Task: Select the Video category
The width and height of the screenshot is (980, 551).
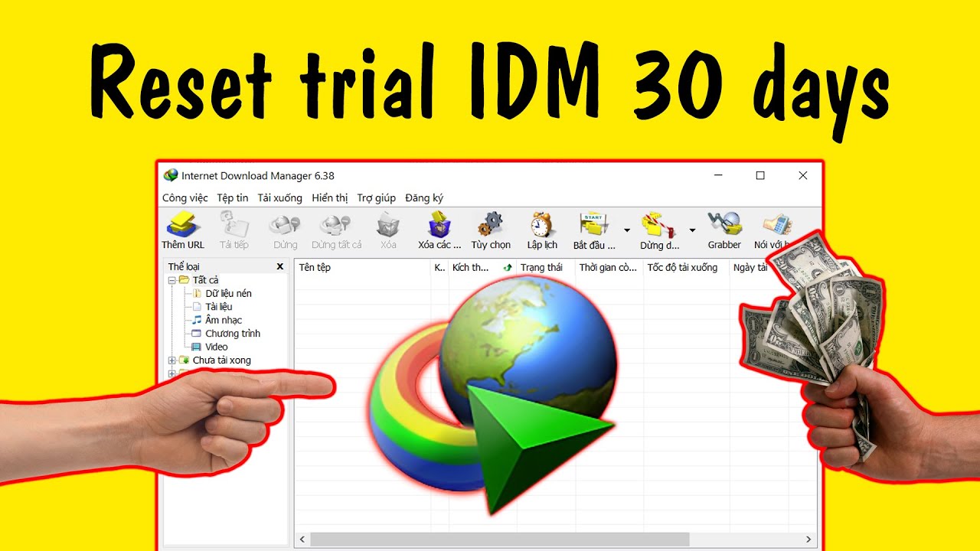Action: tap(217, 347)
